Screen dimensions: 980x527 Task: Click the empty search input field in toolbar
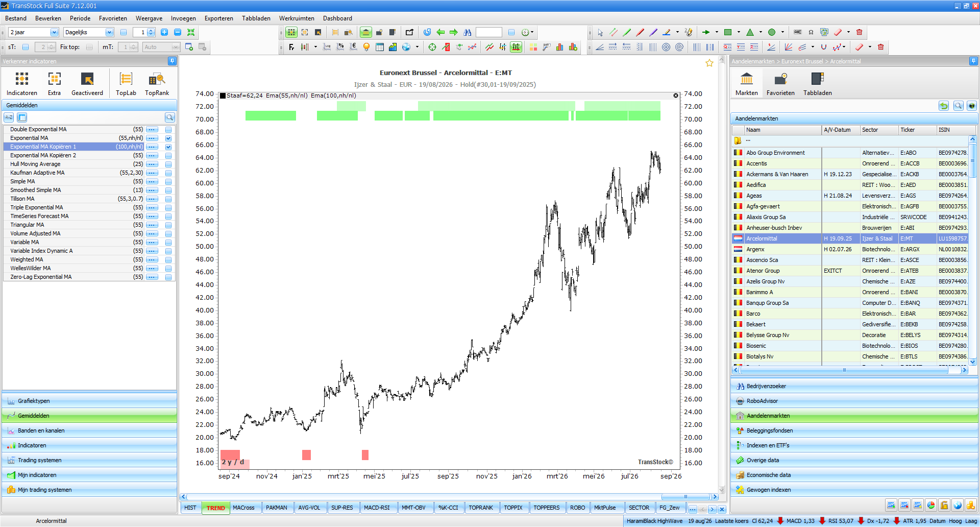(489, 32)
